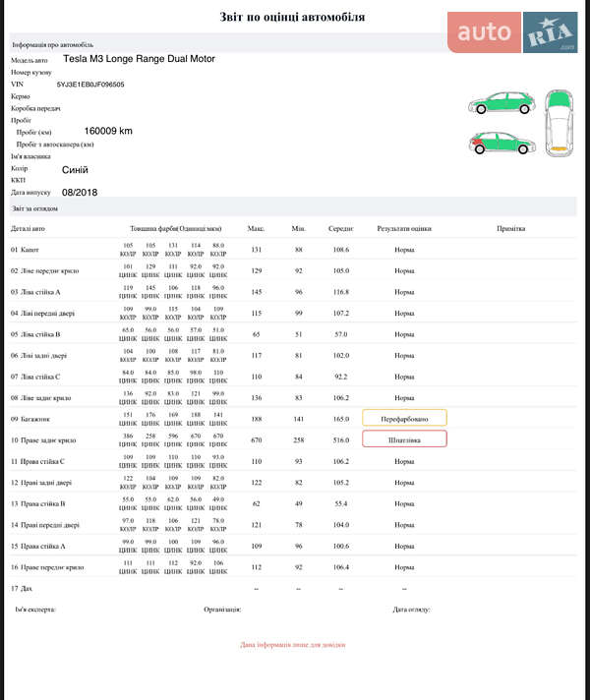Viewport: 590px width, 700px height.
Task: Click the red Шпатлівка result badge
Action: tap(404, 439)
